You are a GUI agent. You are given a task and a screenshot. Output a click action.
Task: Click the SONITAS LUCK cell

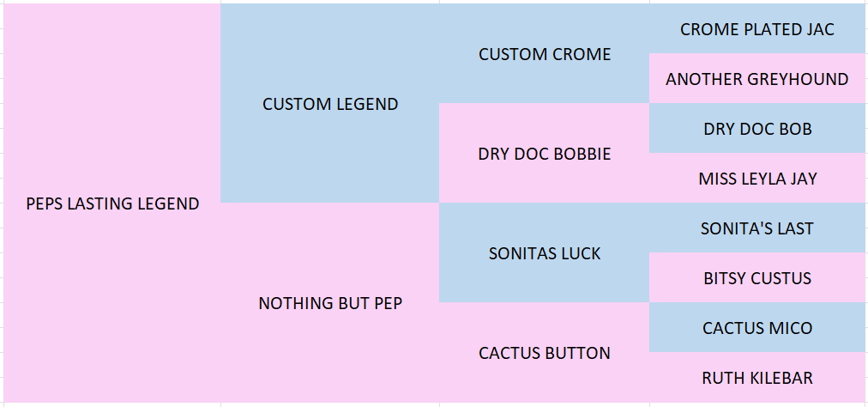[544, 252]
